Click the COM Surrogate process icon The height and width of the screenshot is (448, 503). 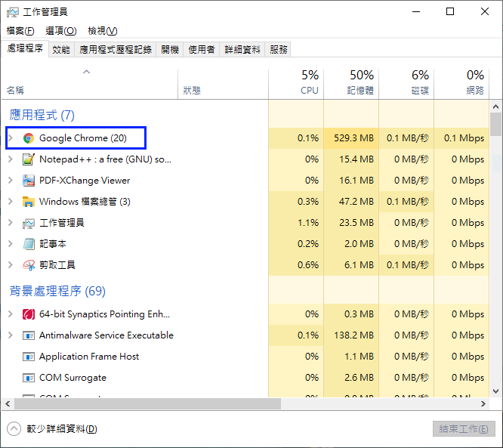click(29, 378)
